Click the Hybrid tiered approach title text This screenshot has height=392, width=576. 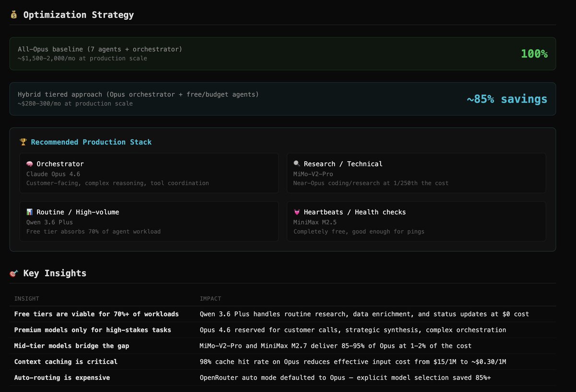[138, 95]
